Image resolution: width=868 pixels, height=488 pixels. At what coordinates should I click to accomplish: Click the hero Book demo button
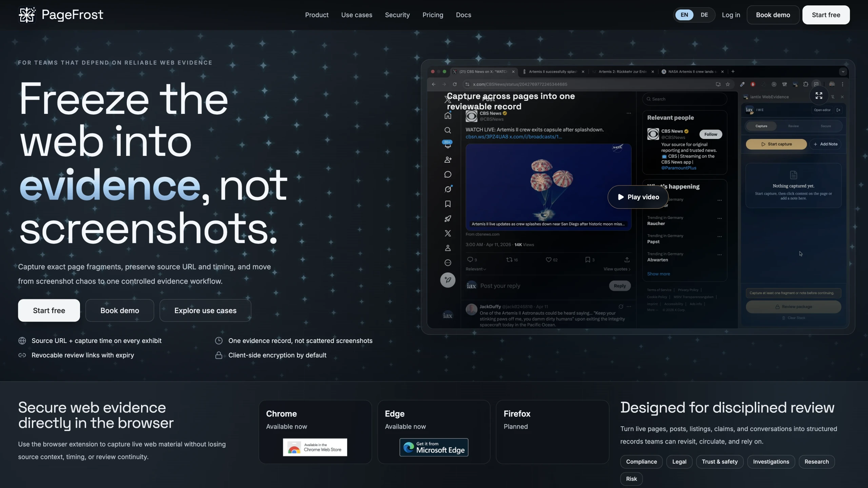pyautogui.click(x=120, y=310)
